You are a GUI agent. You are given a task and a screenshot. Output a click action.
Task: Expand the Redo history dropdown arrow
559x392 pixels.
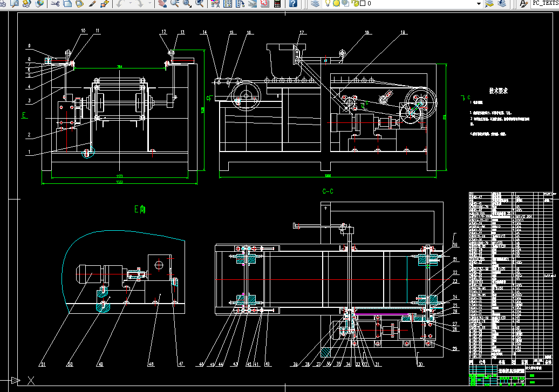click(x=150, y=3)
